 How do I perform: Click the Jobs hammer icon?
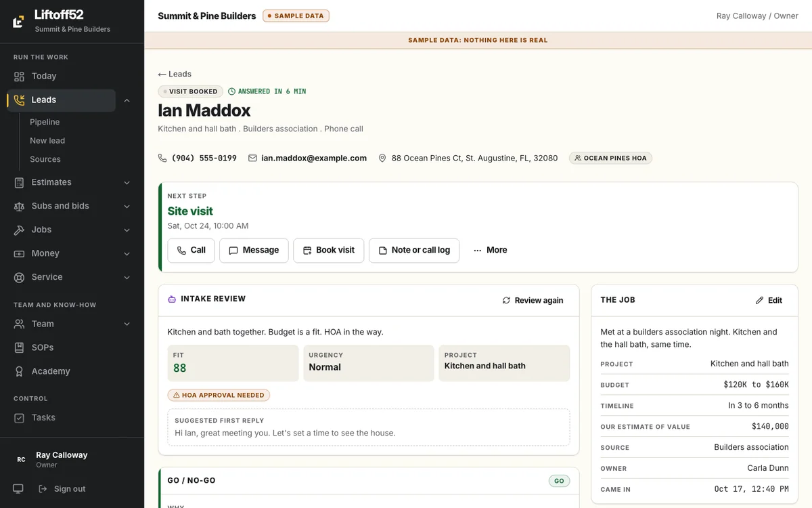click(19, 230)
